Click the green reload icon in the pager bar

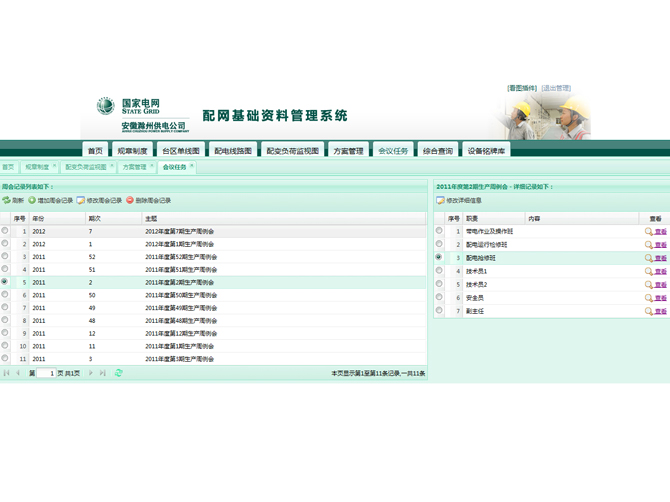click(118, 373)
